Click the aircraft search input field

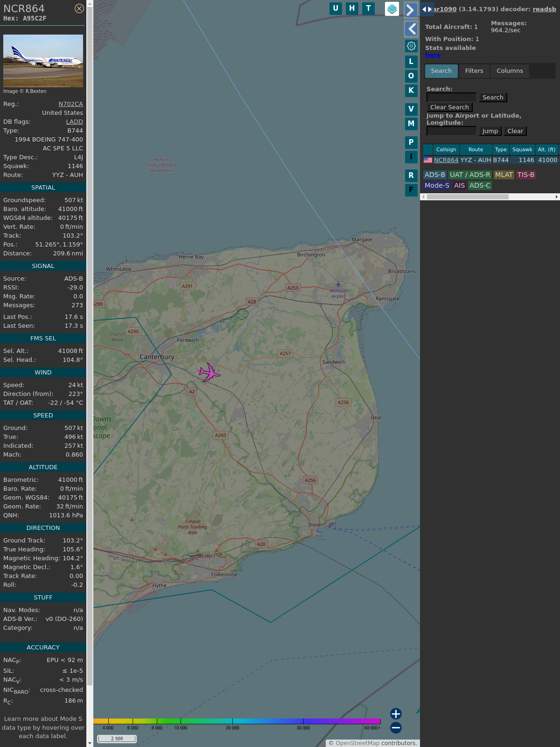pyautogui.click(x=451, y=97)
